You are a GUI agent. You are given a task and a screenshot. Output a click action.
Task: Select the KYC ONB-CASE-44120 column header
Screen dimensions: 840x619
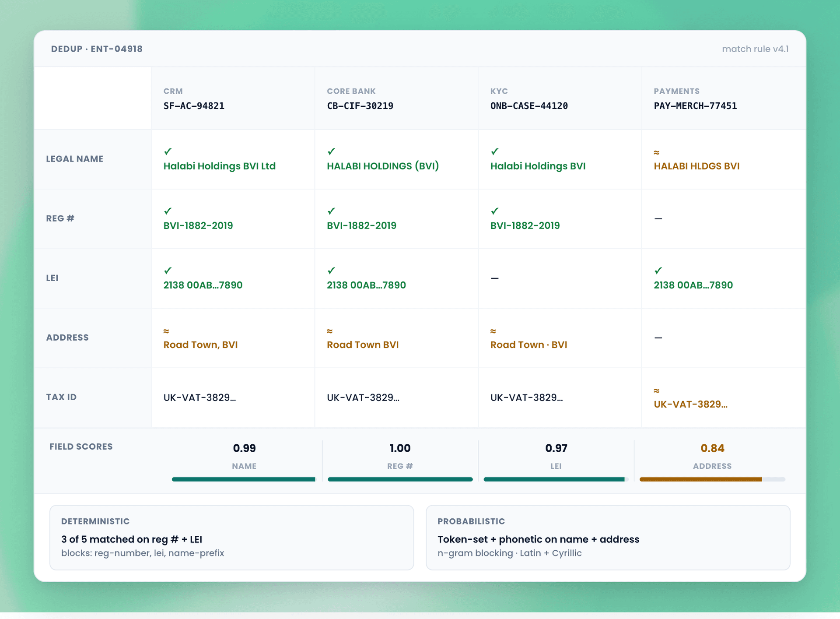pos(560,98)
